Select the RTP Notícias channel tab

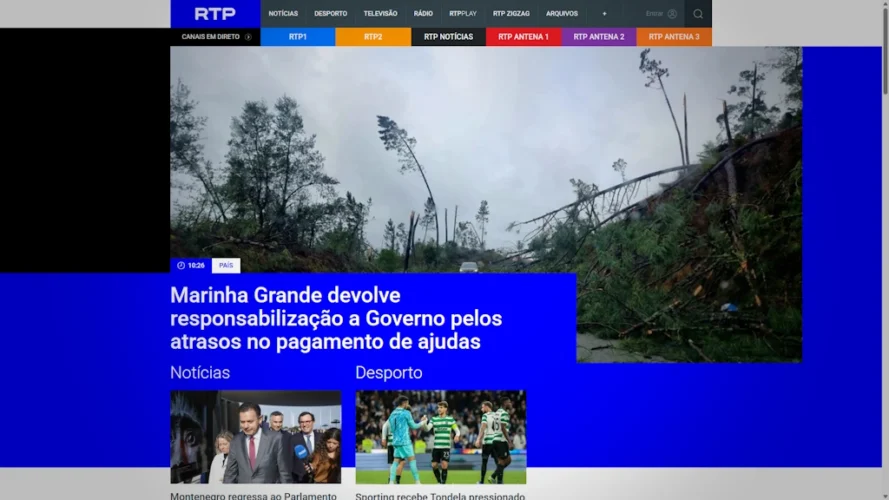click(448, 37)
